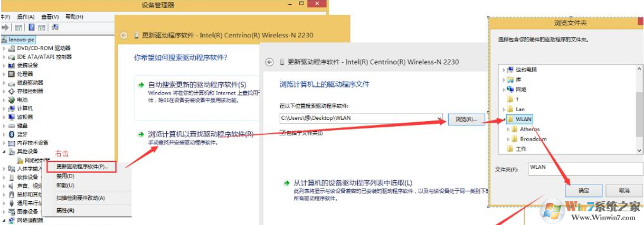
Task: Click the lenovo-pc root computer icon
Action: click(x=4, y=40)
